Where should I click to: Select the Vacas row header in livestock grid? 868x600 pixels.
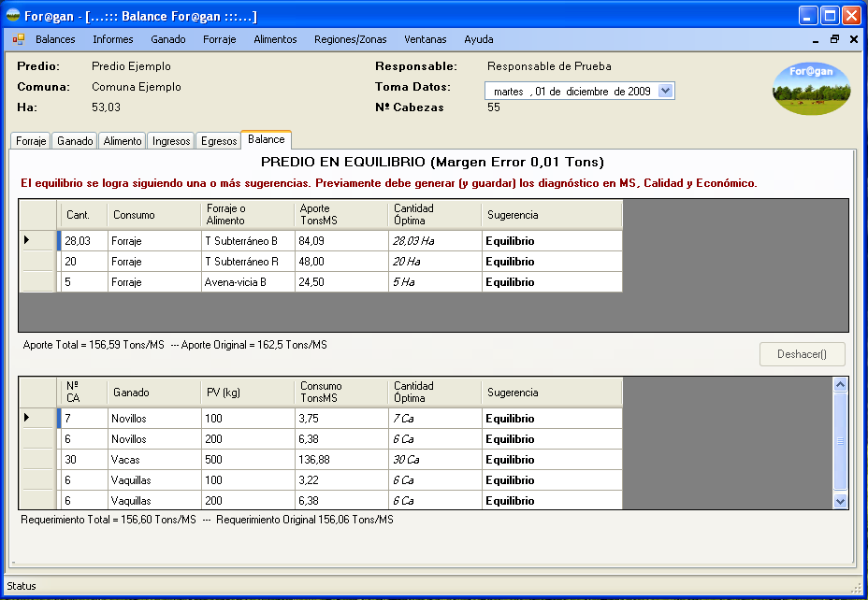click(x=38, y=460)
